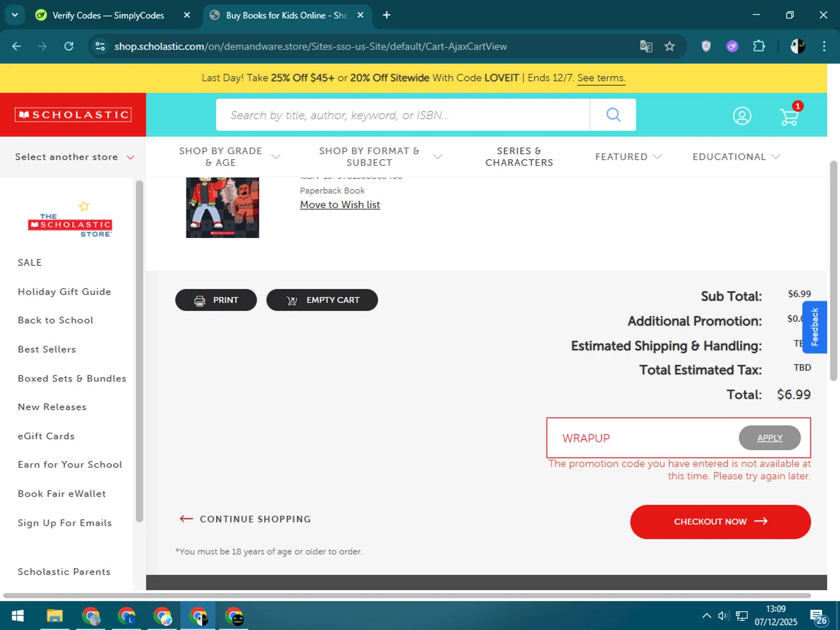Click the browser address bar URL
Screen dimensions: 840x630
311,46
